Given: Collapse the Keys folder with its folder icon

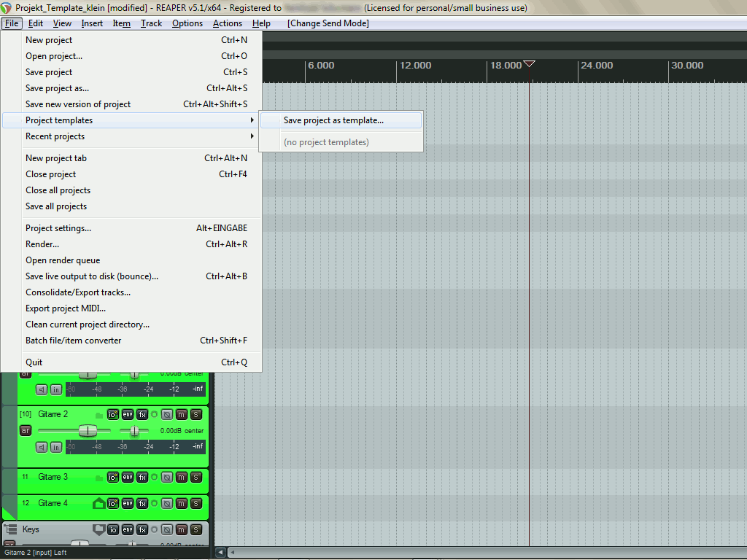Looking at the screenshot, I should coord(98,529).
